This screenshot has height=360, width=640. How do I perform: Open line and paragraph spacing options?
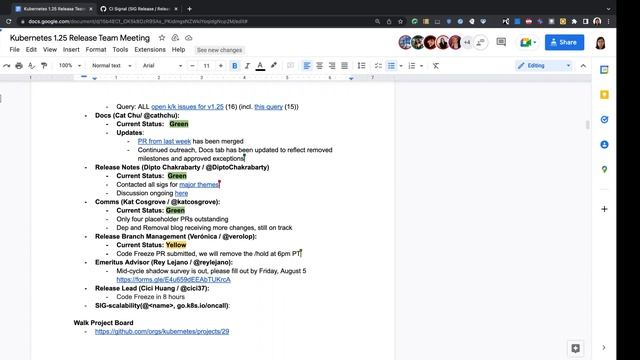click(x=361, y=66)
